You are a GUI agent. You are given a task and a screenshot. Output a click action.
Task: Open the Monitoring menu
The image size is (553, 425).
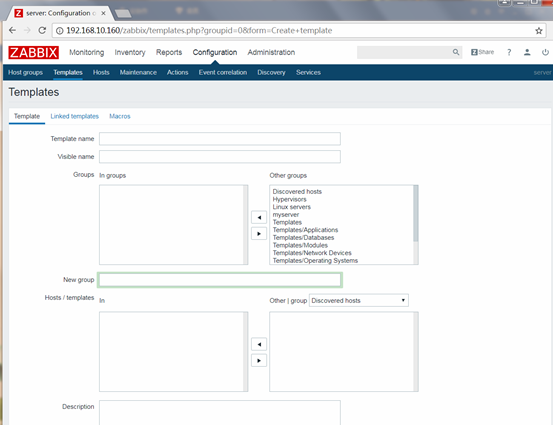point(87,52)
